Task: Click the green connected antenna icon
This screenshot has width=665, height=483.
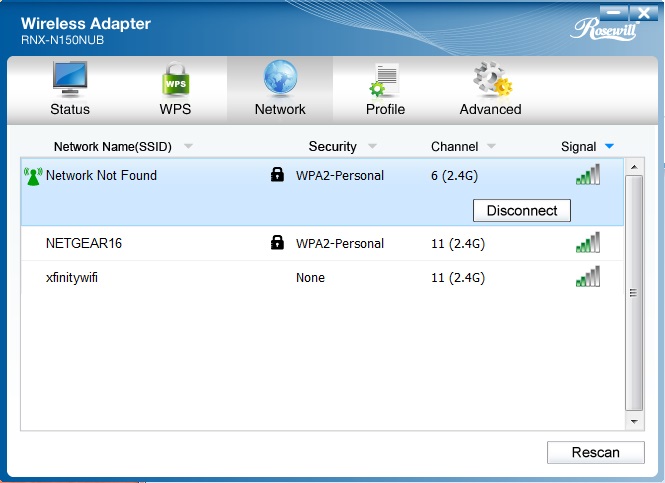Action: [x=33, y=176]
